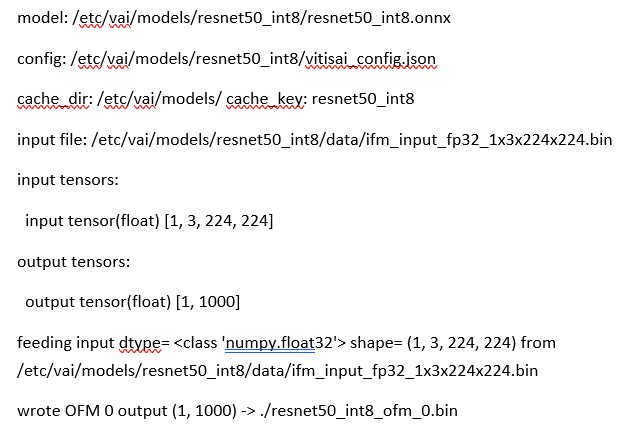Click the underlined 'vai' in model path
This screenshot has width=629, height=442.
[120, 18]
